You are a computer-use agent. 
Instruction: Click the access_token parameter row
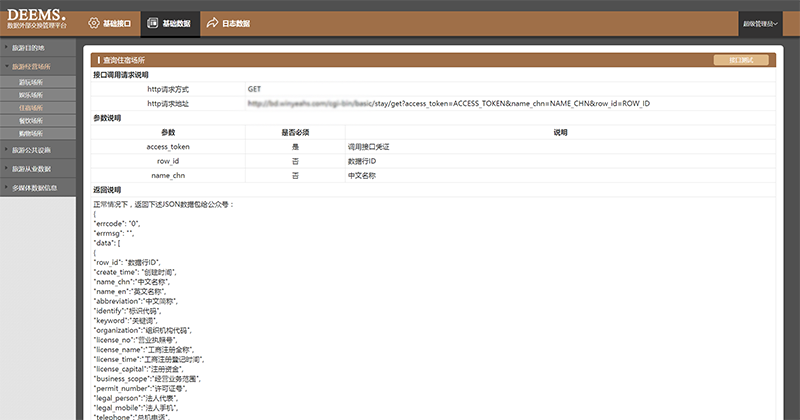(x=168, y=146)
